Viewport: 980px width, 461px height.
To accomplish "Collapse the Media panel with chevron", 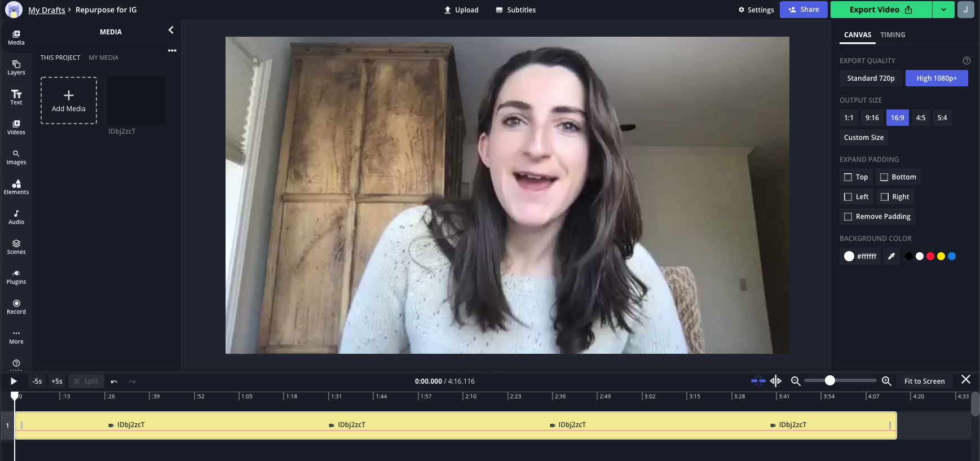I will 171,30.
